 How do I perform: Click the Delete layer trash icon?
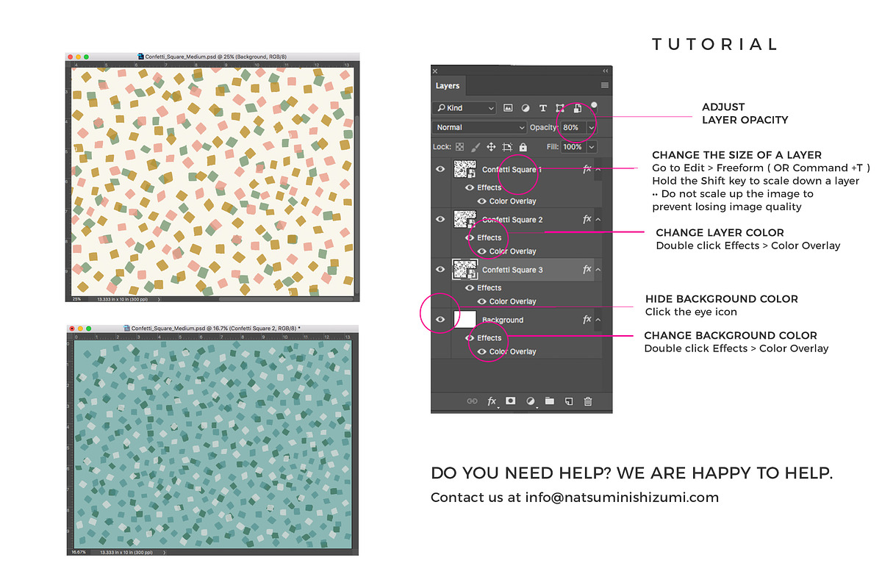[x=588, y=401]
